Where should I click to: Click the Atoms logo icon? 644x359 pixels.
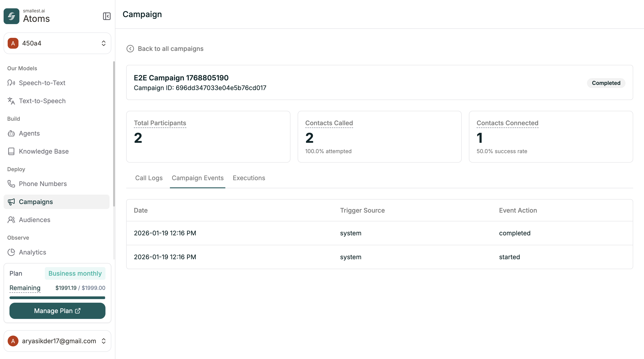pos(11,16)
